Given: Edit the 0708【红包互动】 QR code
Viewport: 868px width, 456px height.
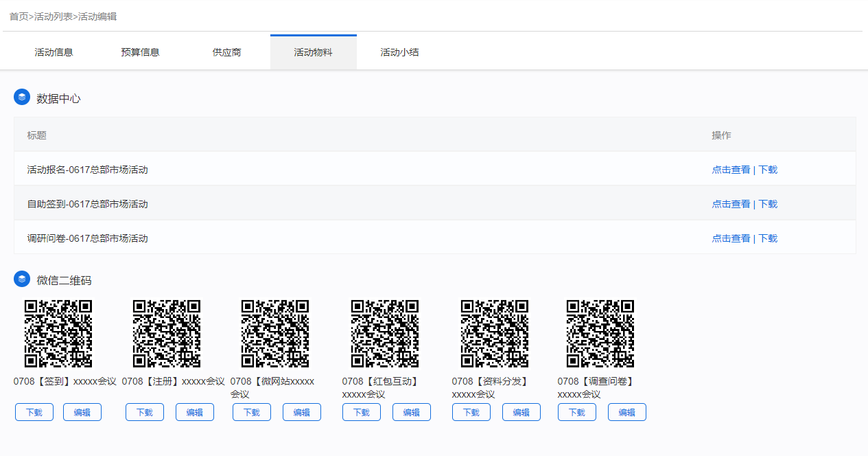Looking at the screenshot, I should pyautogui.click(x=412, y=412).
